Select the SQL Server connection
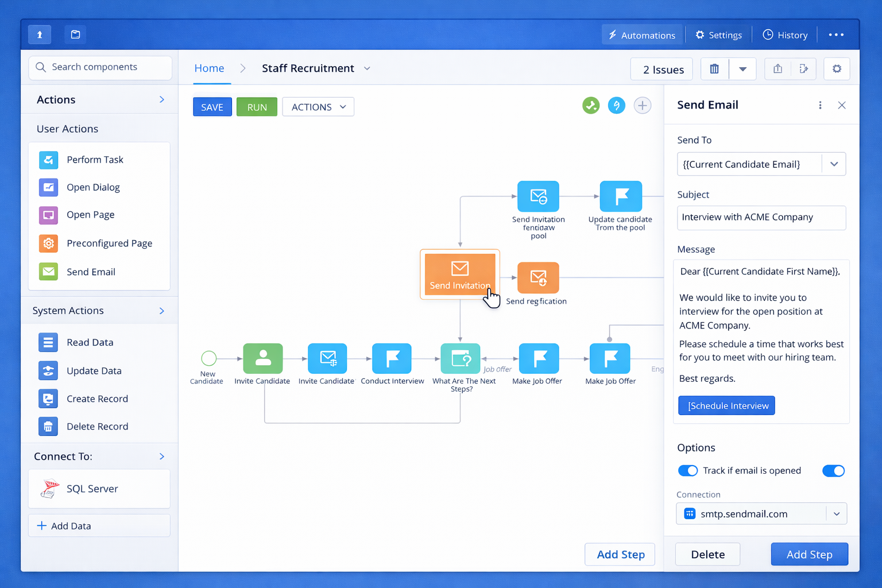Image resolution: width=882 pixels, height=588 pixels. coord(99,489)
